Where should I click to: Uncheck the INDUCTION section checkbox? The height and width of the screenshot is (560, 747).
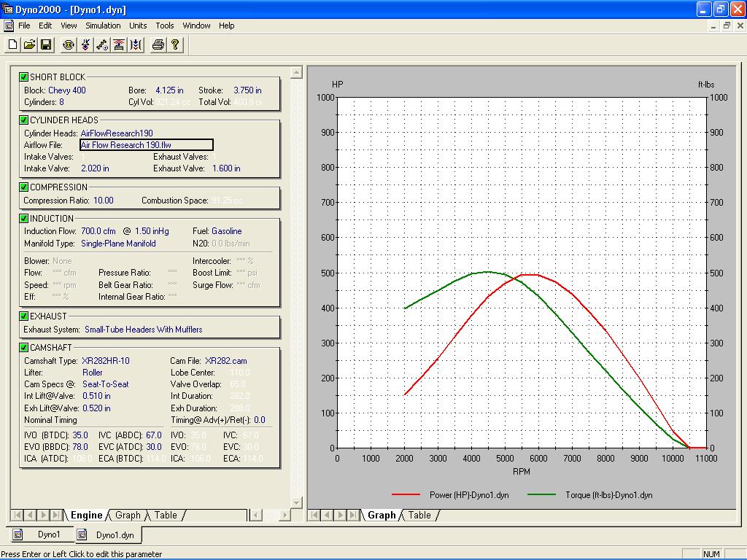point(24,218)
